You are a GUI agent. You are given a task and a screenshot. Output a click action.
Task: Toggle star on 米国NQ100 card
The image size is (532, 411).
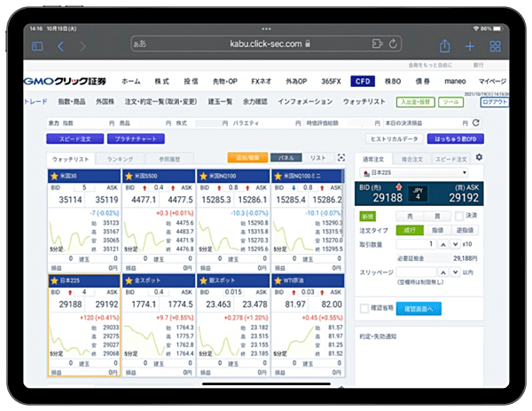coord(204,176)
